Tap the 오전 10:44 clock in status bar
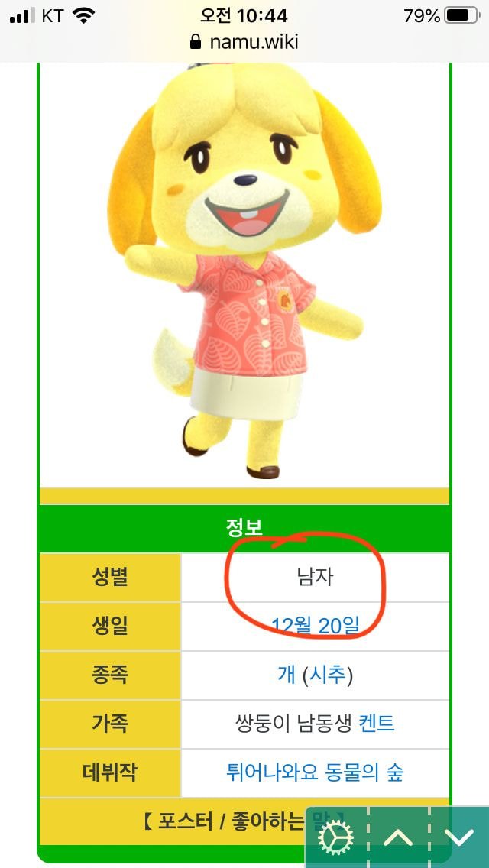The width and height of the screenshot is (489, 868). click(244, 16)
